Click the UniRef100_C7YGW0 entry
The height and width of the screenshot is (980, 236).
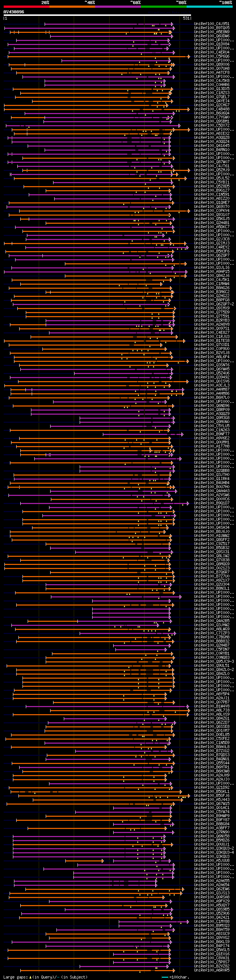(212, 117)
